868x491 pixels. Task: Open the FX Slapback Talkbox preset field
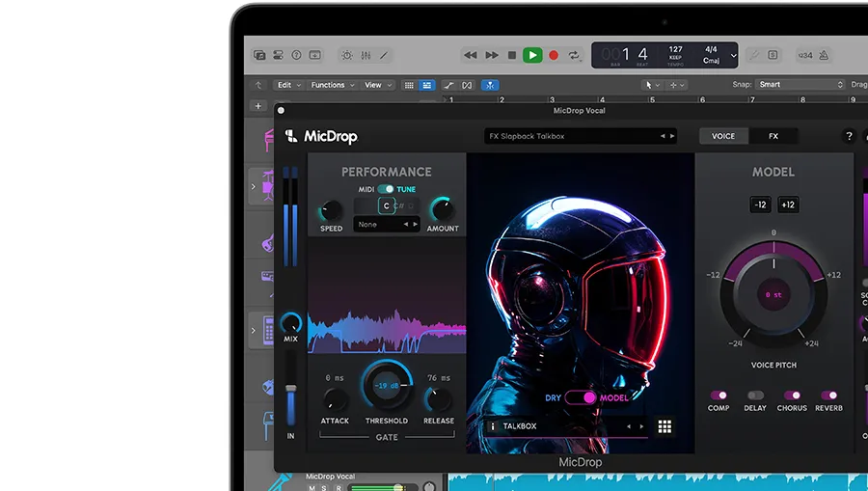point(581,136)
